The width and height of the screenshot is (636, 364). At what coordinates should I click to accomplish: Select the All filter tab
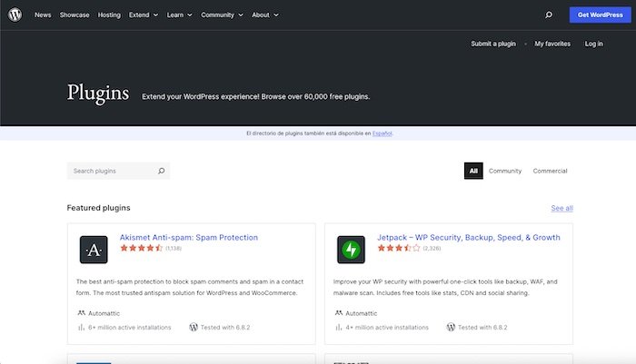(473, 171)
